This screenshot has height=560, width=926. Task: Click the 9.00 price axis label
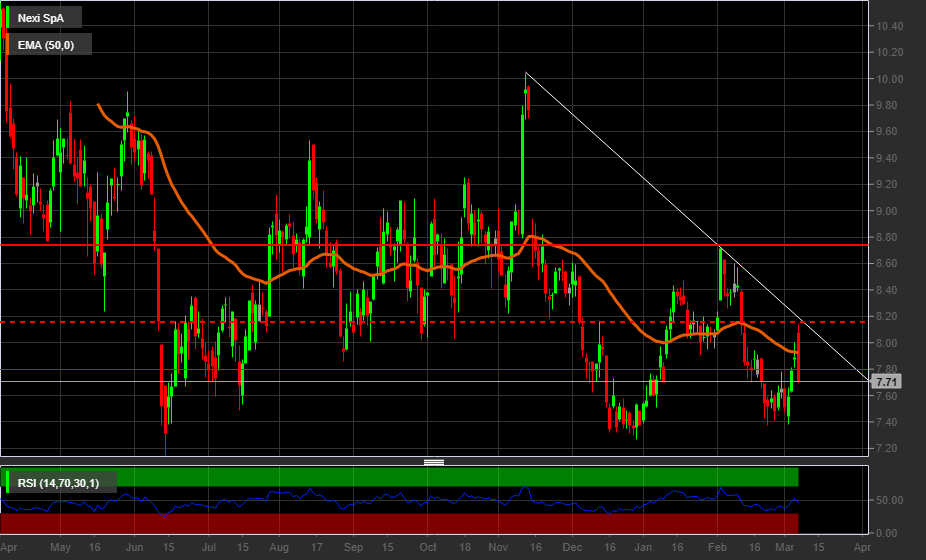pyautogui.click(x=889, y=211)
